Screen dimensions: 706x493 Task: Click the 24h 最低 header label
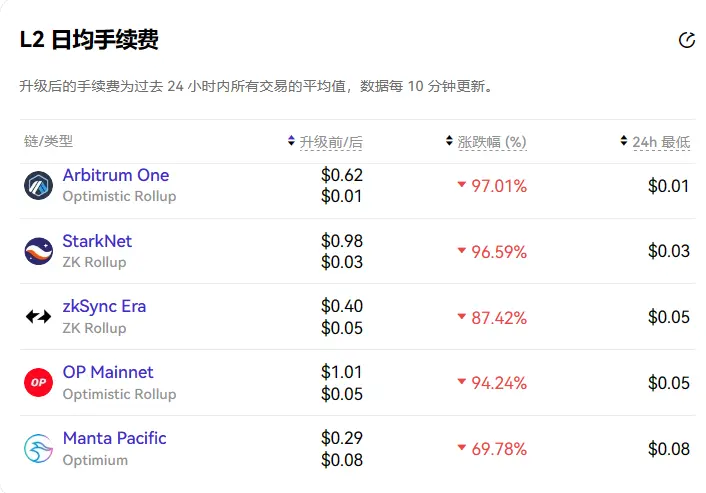pyautogui.click(x=661, y=142)
